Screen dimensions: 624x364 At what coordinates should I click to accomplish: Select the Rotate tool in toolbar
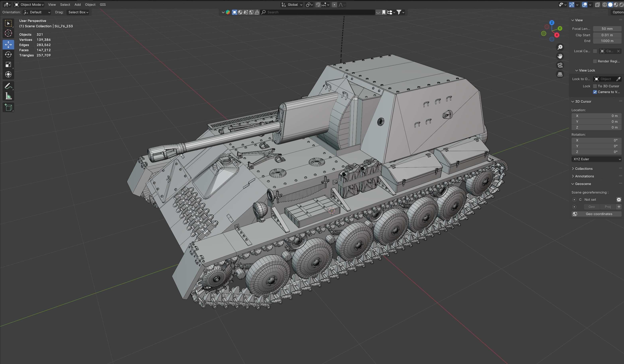click(8, 54)
